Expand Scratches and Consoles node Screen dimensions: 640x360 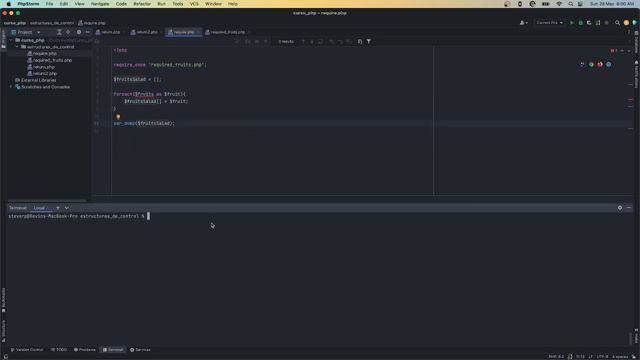pos(11,87)
